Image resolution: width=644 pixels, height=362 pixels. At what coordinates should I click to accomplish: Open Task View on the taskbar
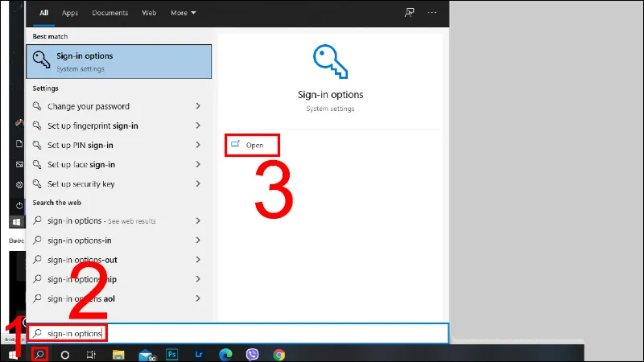[x=91, y=355]
